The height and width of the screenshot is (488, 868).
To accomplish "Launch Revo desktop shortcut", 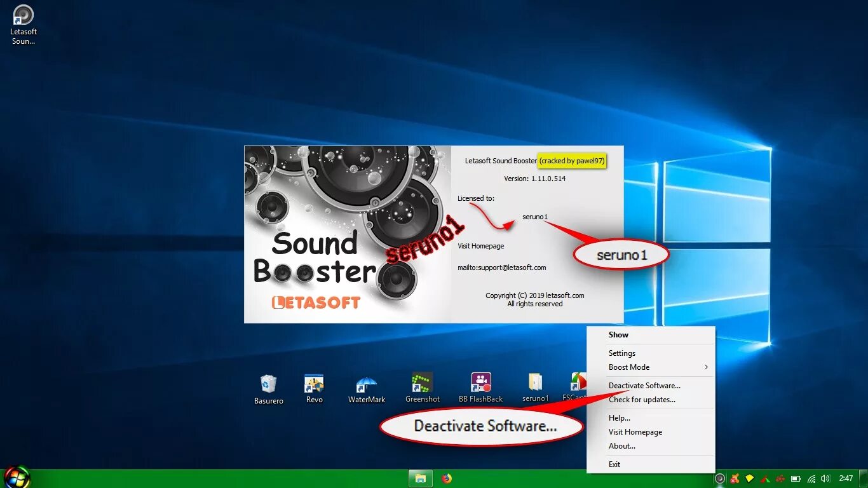I will click(314, 388).
